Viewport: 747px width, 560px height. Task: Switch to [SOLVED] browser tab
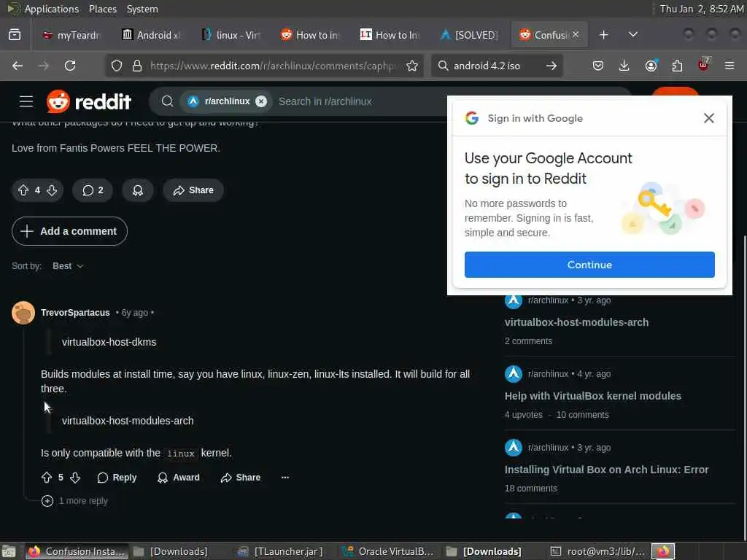pos(470,35)
